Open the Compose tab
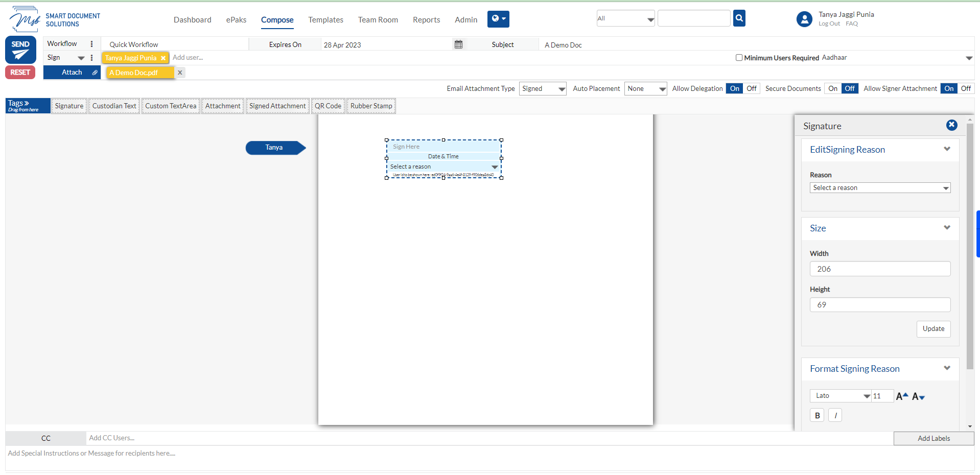This screenshot has width=980, height=475. coord(277,20)
